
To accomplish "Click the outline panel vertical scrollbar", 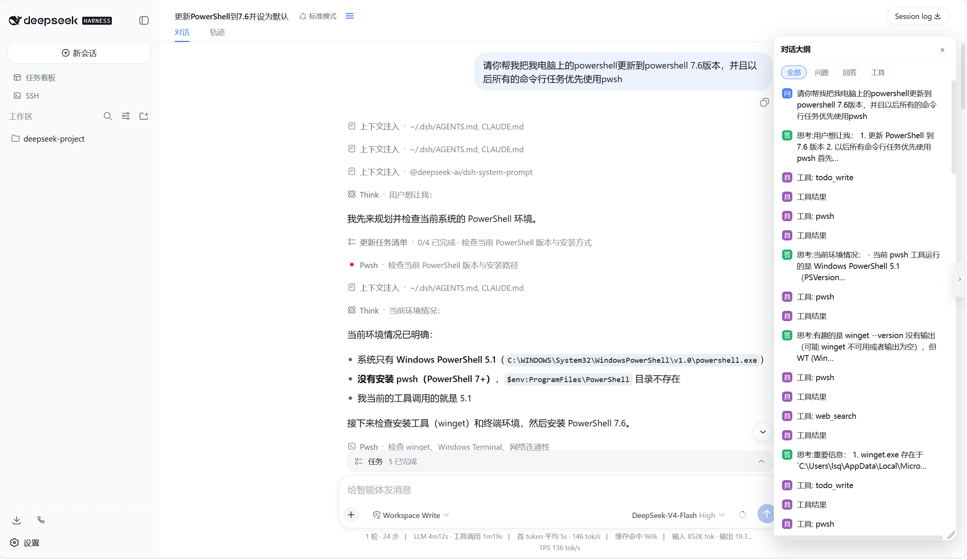I will [954, 126].
